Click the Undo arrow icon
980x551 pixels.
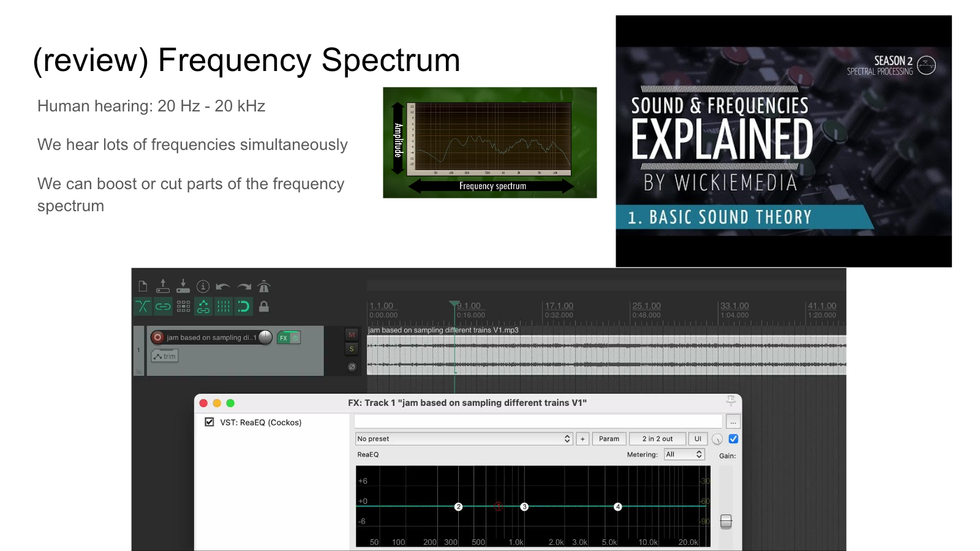point(223,287)
